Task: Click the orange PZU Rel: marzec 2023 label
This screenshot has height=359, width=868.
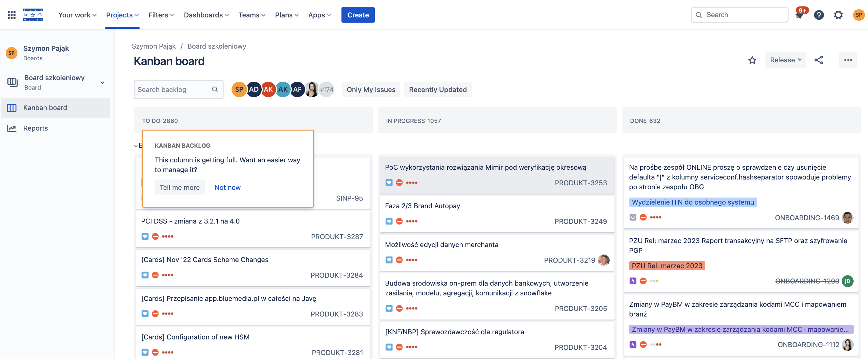Action: [666, 266]
